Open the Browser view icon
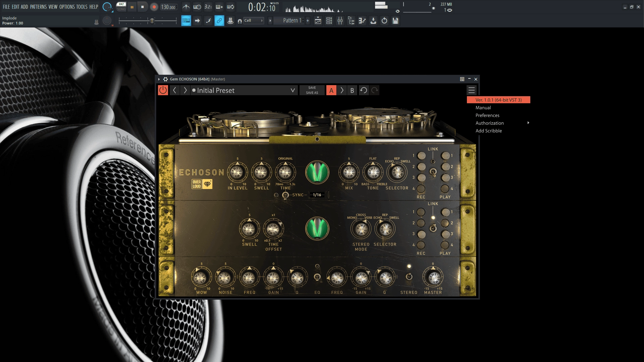Viewport: 644px width, 362px height. (351, 21)
